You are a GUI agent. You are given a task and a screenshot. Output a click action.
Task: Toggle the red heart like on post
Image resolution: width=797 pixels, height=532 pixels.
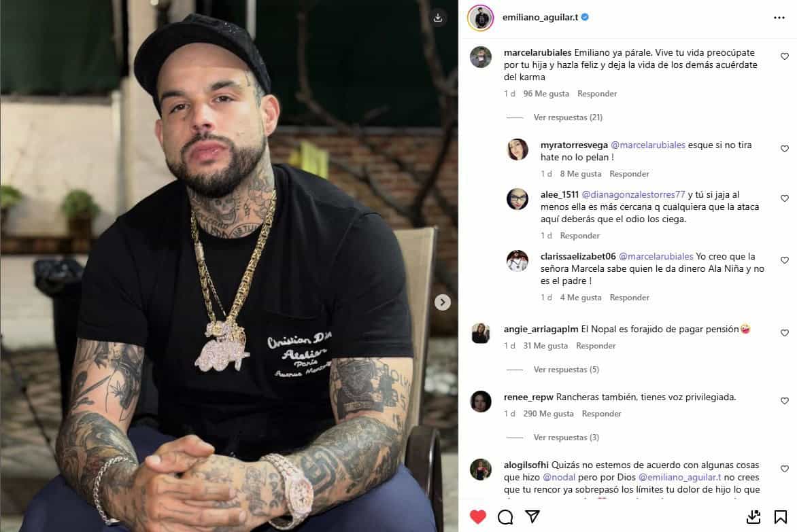click(478, 517)
